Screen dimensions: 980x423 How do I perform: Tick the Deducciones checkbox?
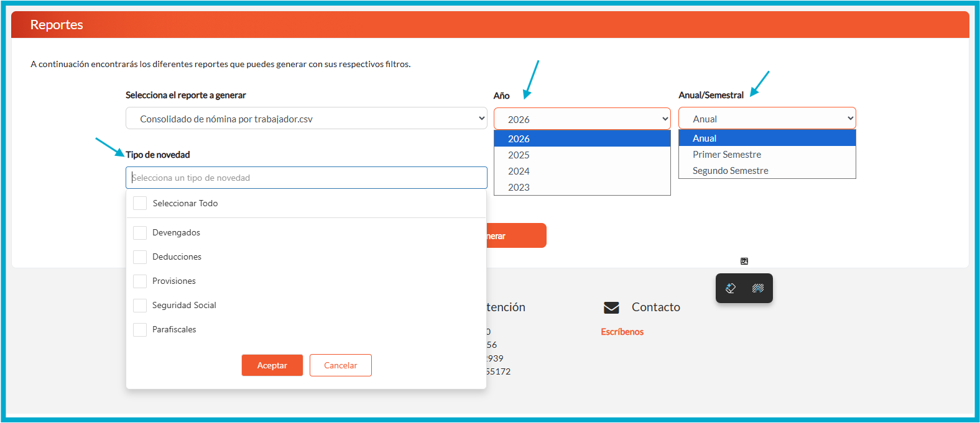(140, 257)
